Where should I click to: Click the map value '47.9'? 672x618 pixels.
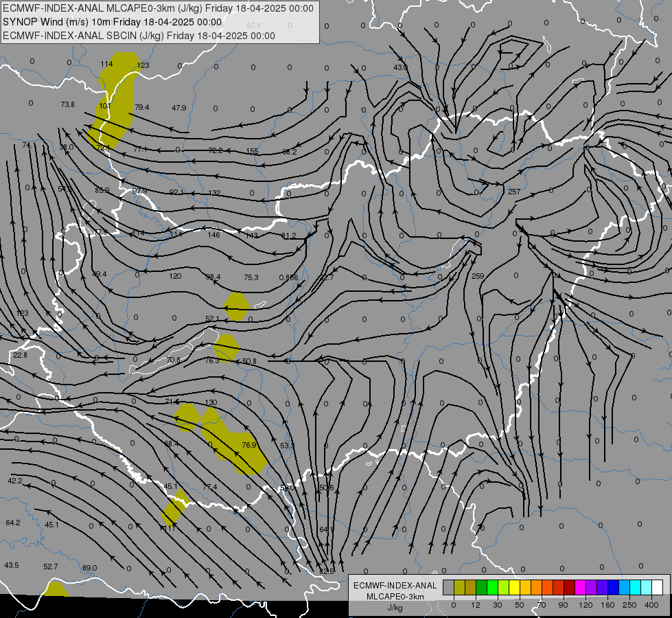179,108
